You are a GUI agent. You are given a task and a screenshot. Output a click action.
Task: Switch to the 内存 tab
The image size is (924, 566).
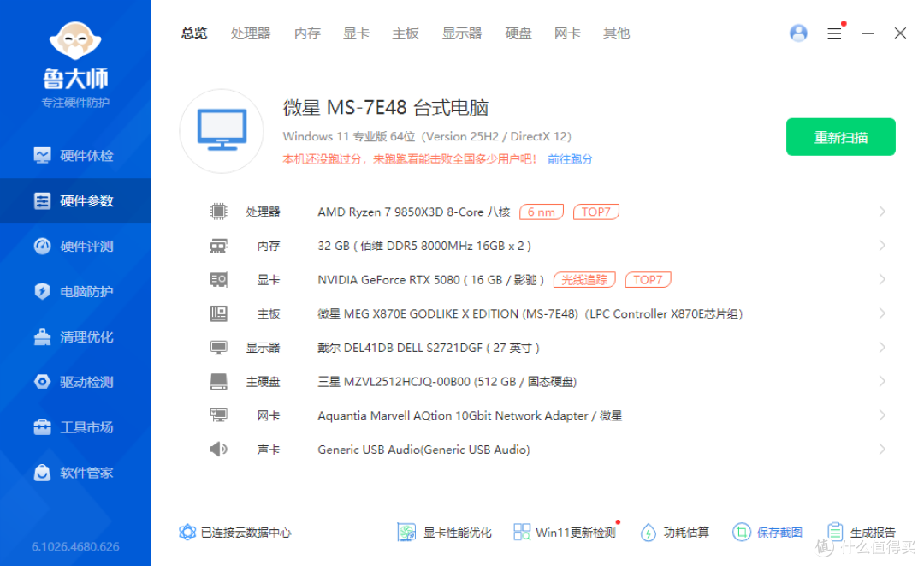(x=307, y=33)
